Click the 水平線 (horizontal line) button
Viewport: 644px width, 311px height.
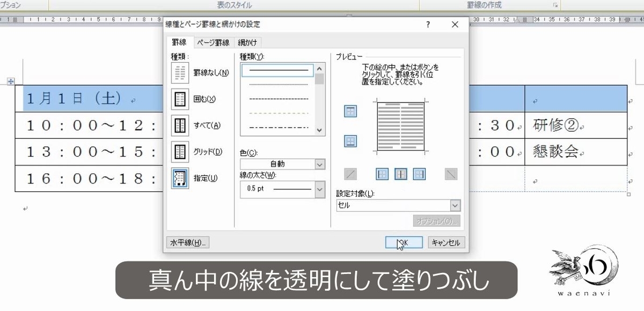coord(188,242)
